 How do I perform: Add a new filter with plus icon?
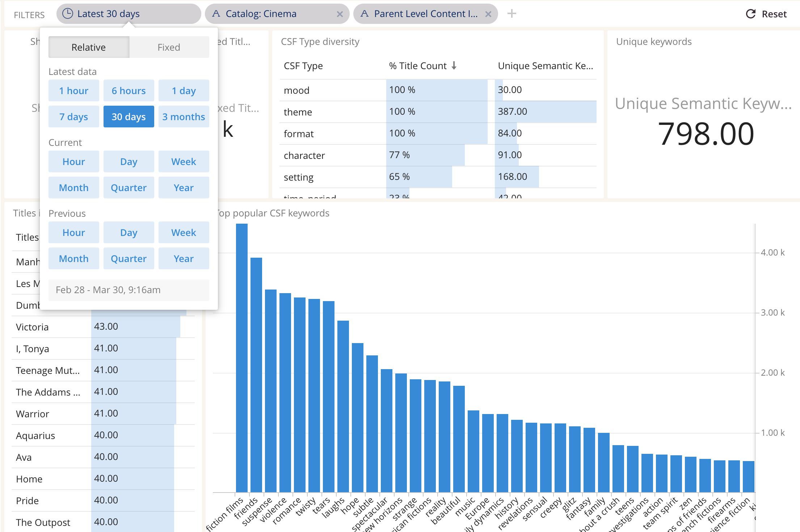coord(511,14)
